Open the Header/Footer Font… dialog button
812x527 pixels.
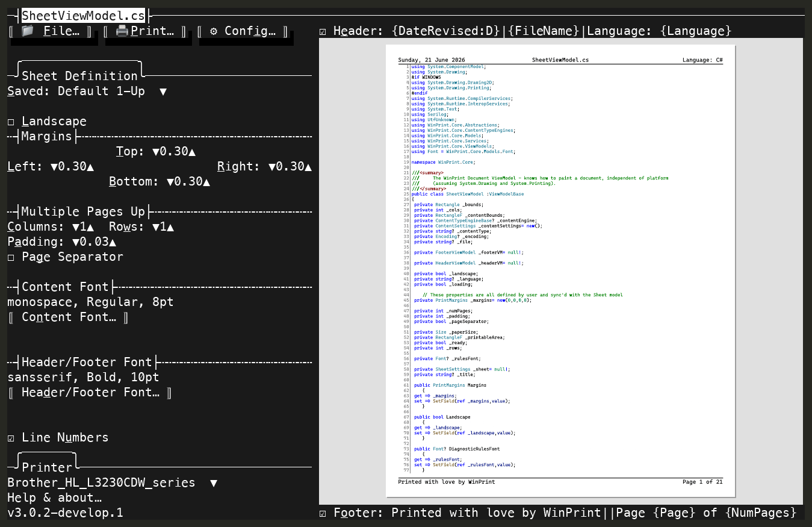coord(90,393)
